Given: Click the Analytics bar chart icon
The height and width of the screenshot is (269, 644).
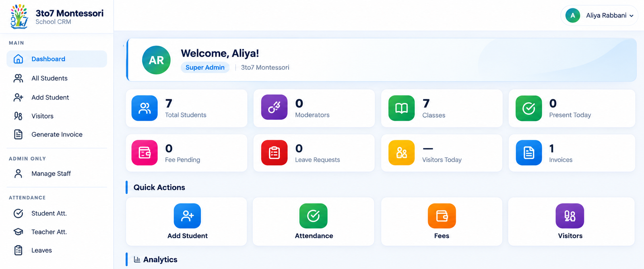Looking at the screenshot, I should (137, 260).
